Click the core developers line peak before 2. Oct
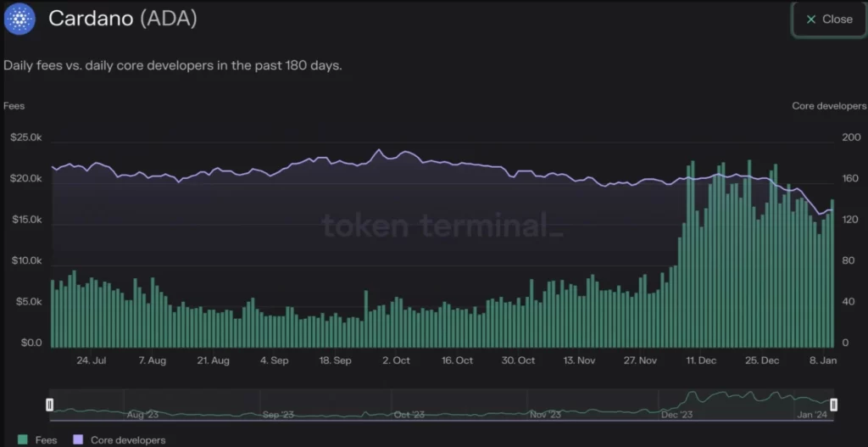 coord(379,149)
